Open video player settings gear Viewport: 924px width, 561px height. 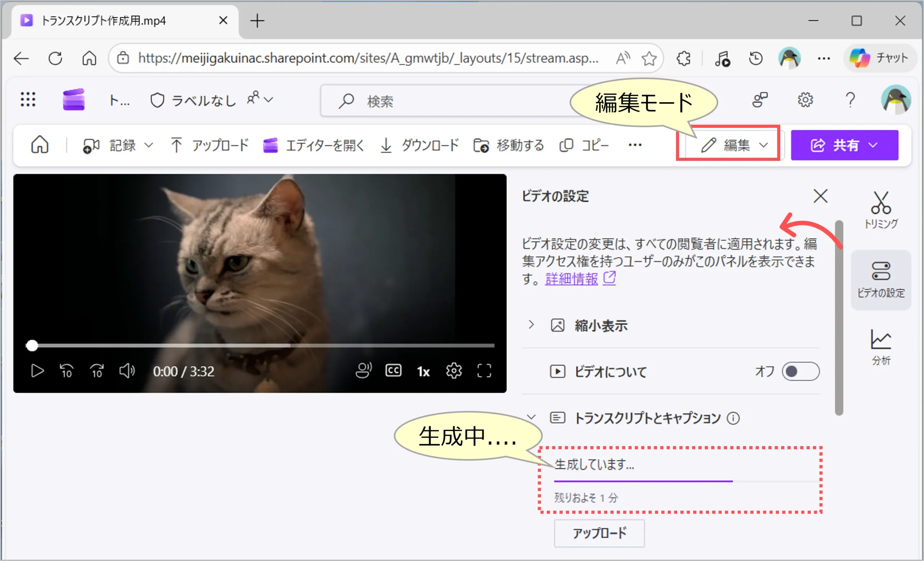pos(454,371)
